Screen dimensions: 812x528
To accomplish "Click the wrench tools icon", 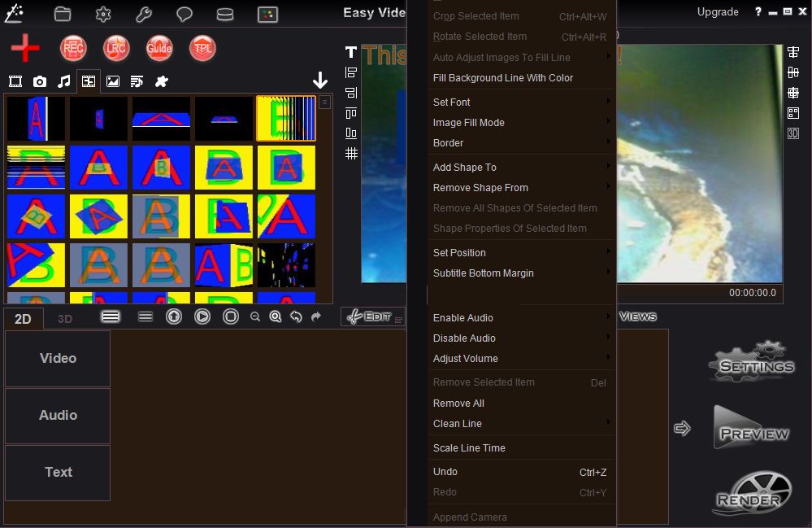I will (x=143, y=14).
